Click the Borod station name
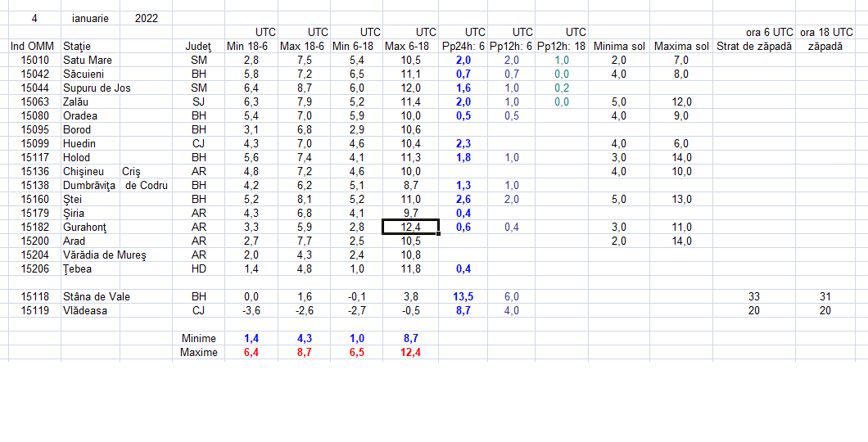Screen dimensions: 868x442 [x=77, y=129]
